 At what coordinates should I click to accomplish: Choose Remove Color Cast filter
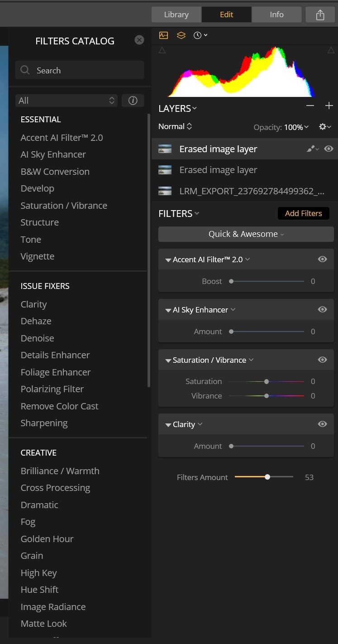59,406
